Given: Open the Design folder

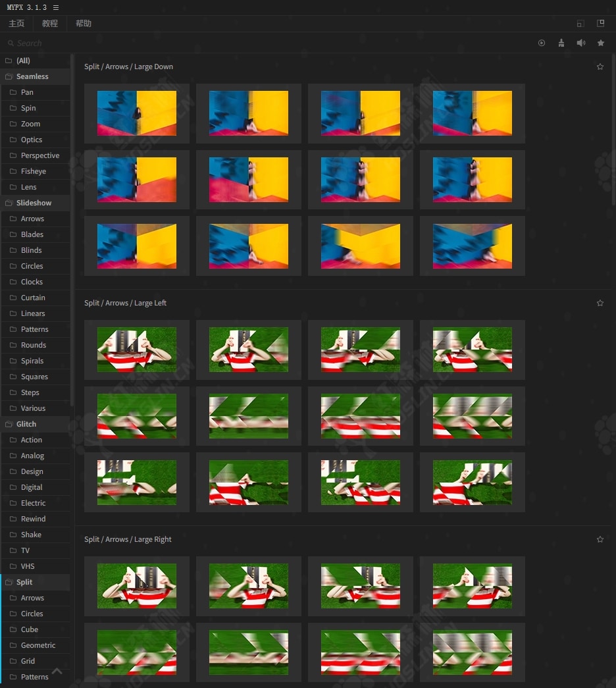Looking at the screenshot, I should pos(36,471).
